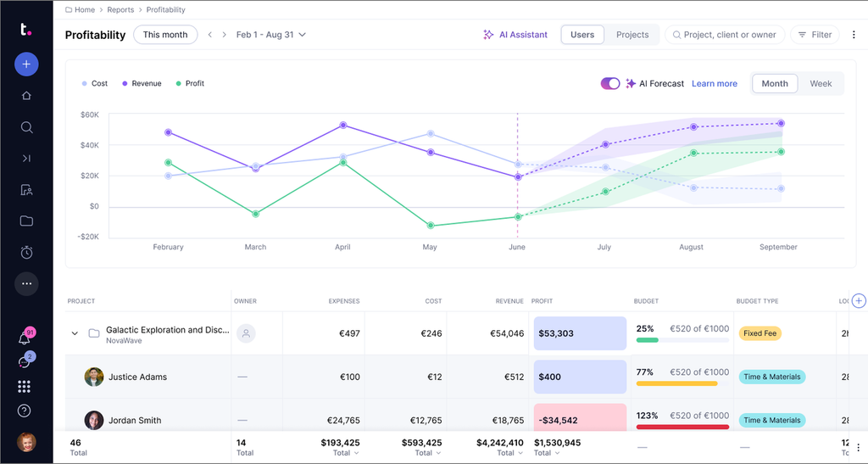
Task: Open the more ellipsis circle in sidebar
Action: pyautogui.click(x=26, y=283)
